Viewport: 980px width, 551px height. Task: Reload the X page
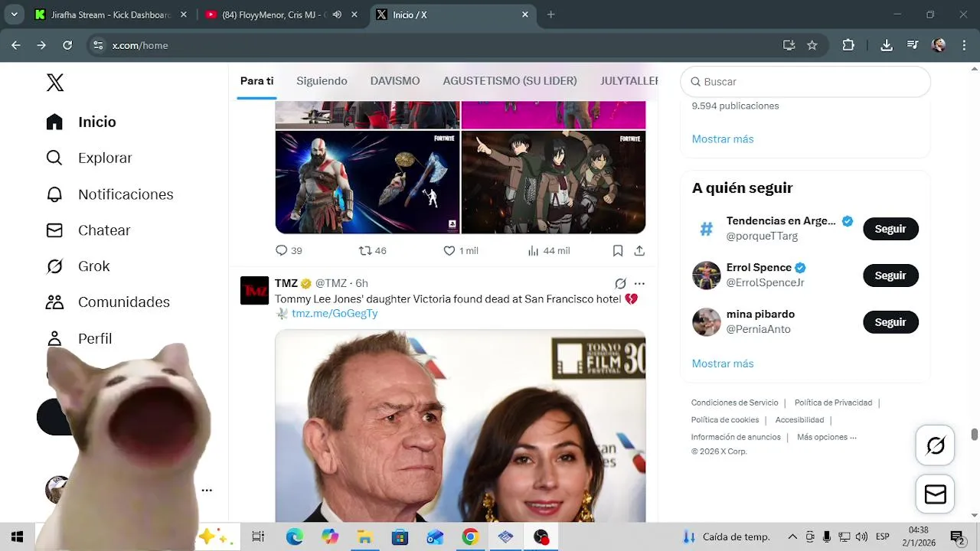coord(67,45)
